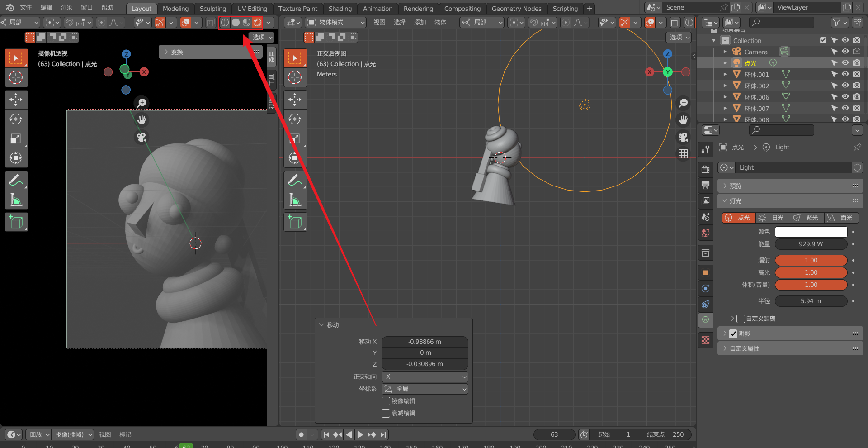Click the play animation button
This screenshot has height=448, width=868.
coord(360,434)
